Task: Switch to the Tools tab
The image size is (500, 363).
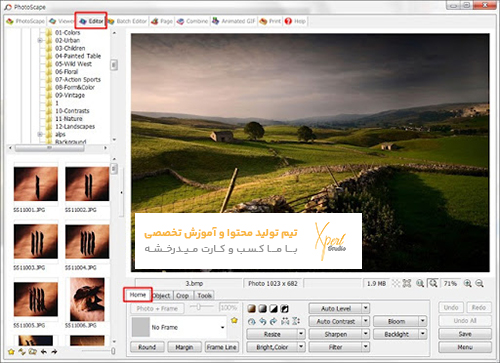Action: click(x=204, y=295)
